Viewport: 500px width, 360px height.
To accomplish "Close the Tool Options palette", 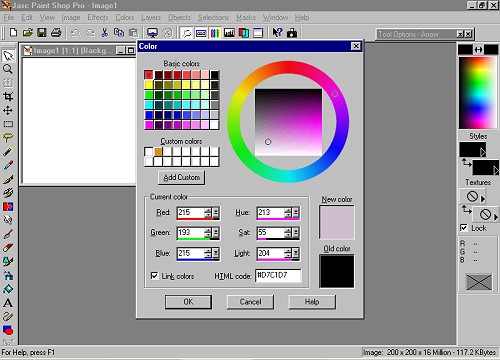I will click(468, 34).
